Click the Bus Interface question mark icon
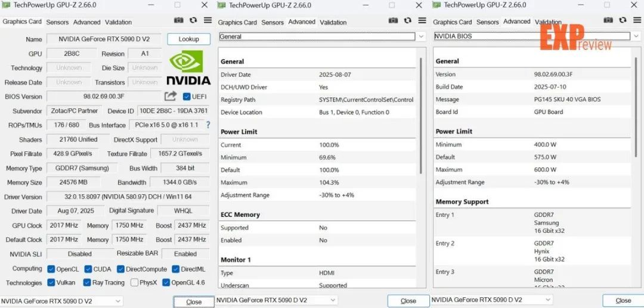The height and width of the screenshot is (308, 644). click(208, 125)
